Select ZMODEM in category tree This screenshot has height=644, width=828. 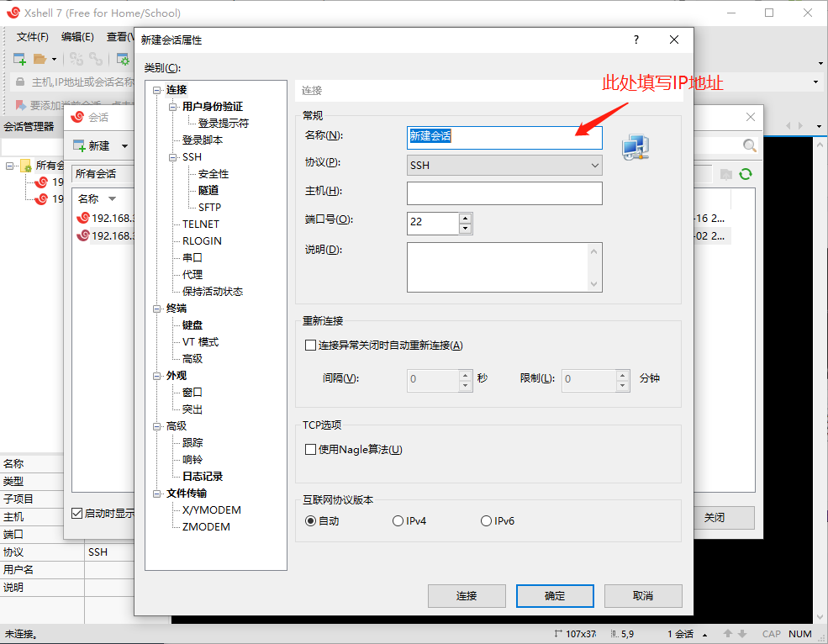(206, 526)
